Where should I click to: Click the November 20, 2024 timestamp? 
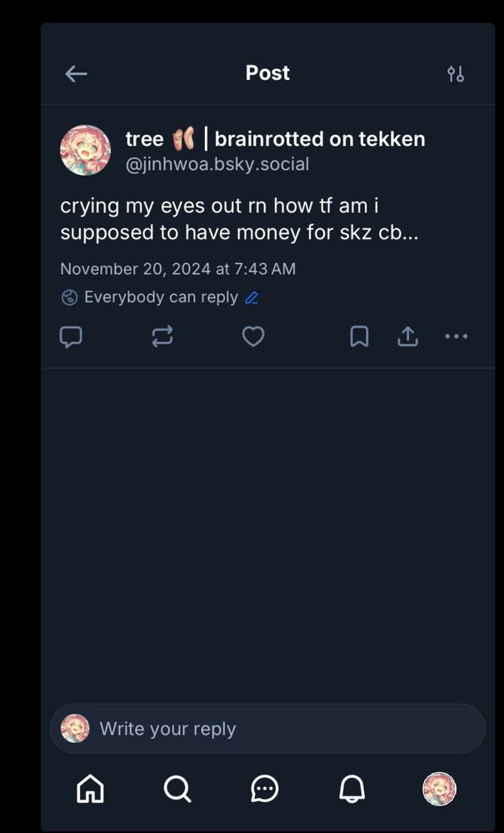(177, 269)
